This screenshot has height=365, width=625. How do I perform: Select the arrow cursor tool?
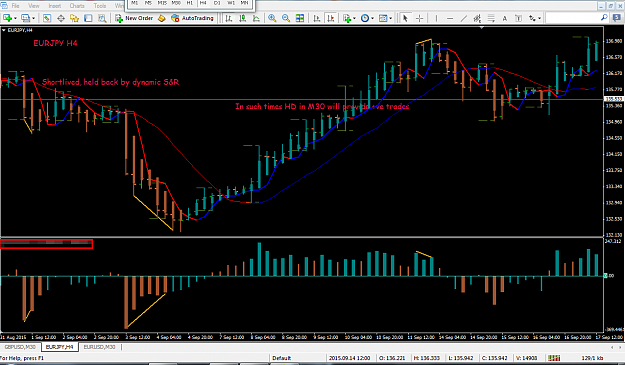pyautogui.click(x=405, y=18)
